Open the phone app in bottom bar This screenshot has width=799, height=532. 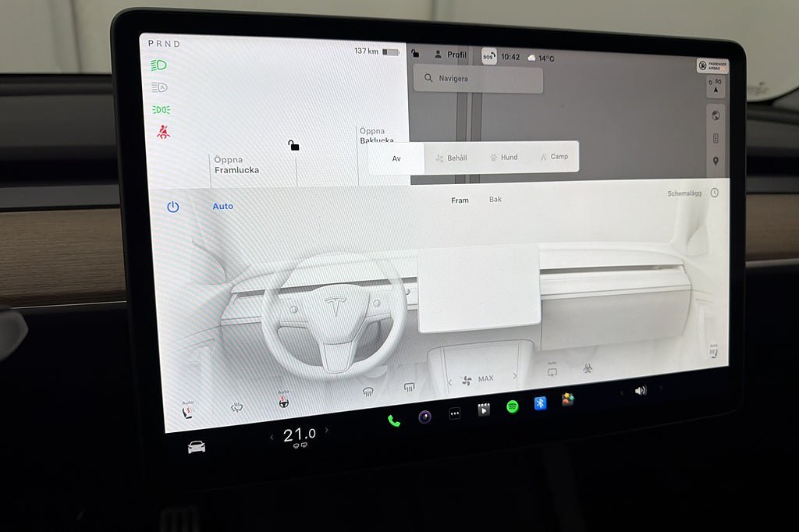click(394, 420)
